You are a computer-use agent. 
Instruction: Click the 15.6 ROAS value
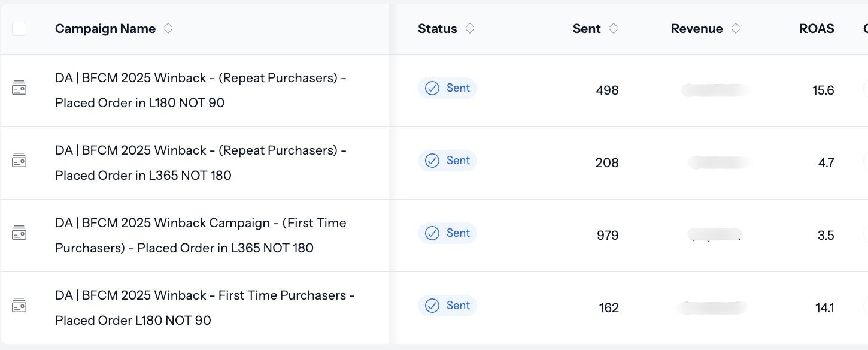(823, 90)
